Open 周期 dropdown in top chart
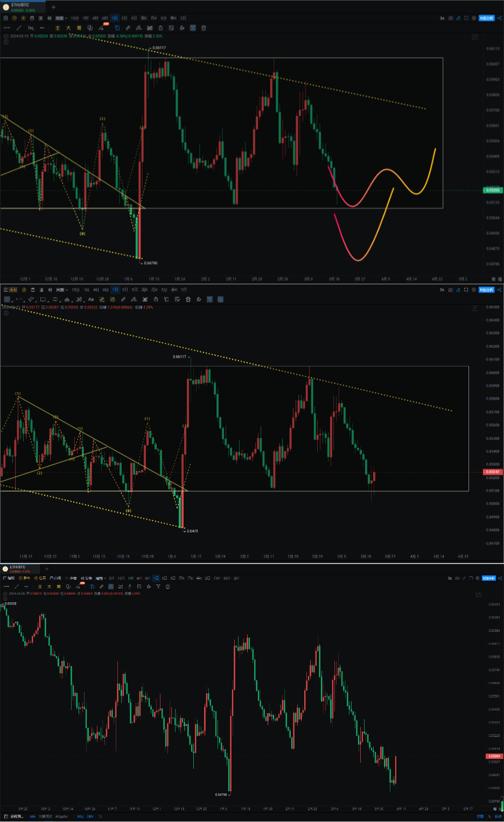Viewport: 504px width, 822px height. 61,18
